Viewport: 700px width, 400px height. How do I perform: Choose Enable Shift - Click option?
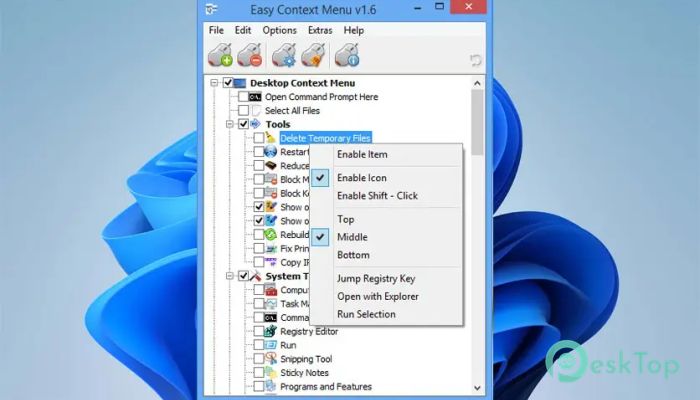click(386, 196)
